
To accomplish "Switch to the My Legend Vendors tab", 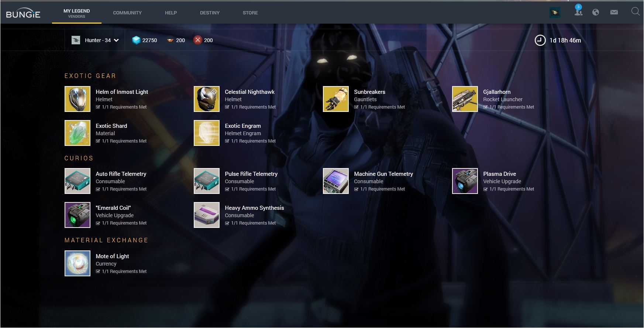I will coord(77,13).
